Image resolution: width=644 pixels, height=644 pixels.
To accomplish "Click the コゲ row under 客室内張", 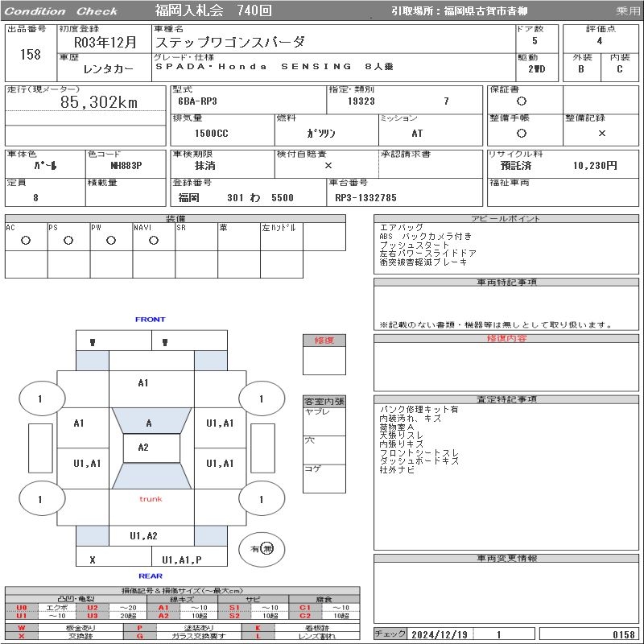I will pos(324,478).
